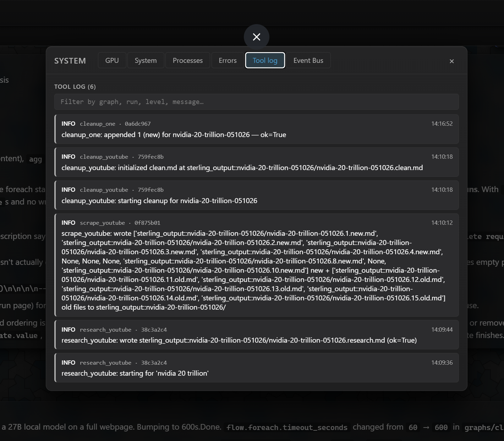Click timestamp 14:10:12
Image resolution: width=504 pixels, height=441 pixels.
tap(442, 223)
